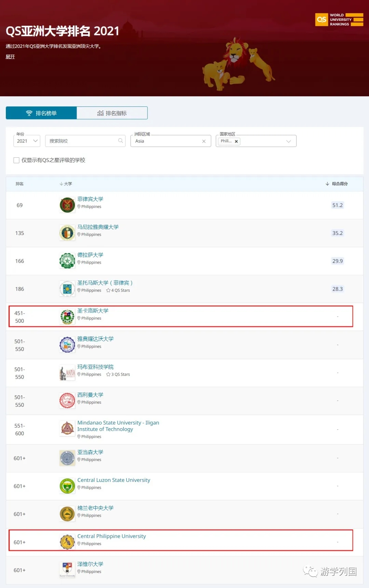Click rank 135 cell
The image size is (369, 588).
pos(19,233)
